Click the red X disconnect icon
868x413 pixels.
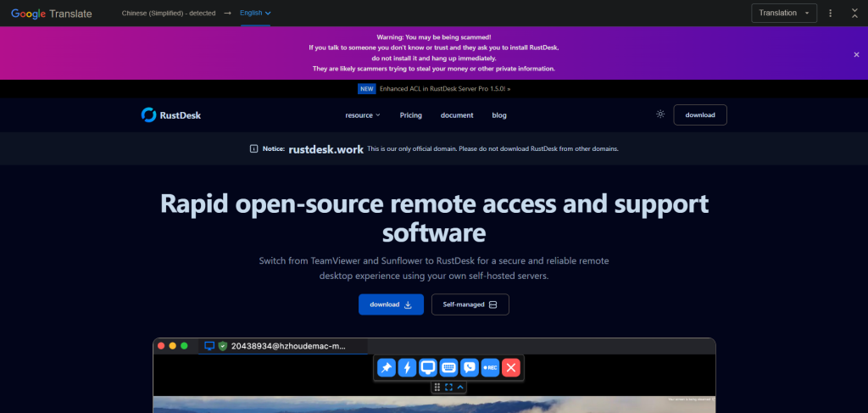click(511, 367)
